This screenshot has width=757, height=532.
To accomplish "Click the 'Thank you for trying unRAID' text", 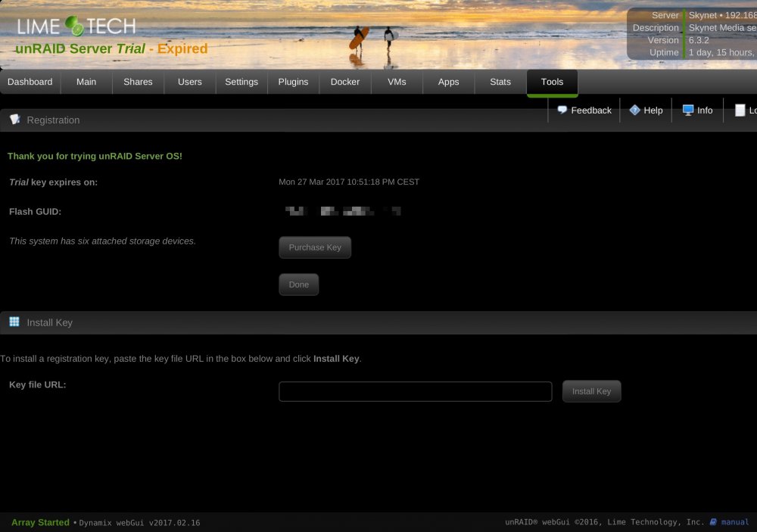I will coord(95,156).
